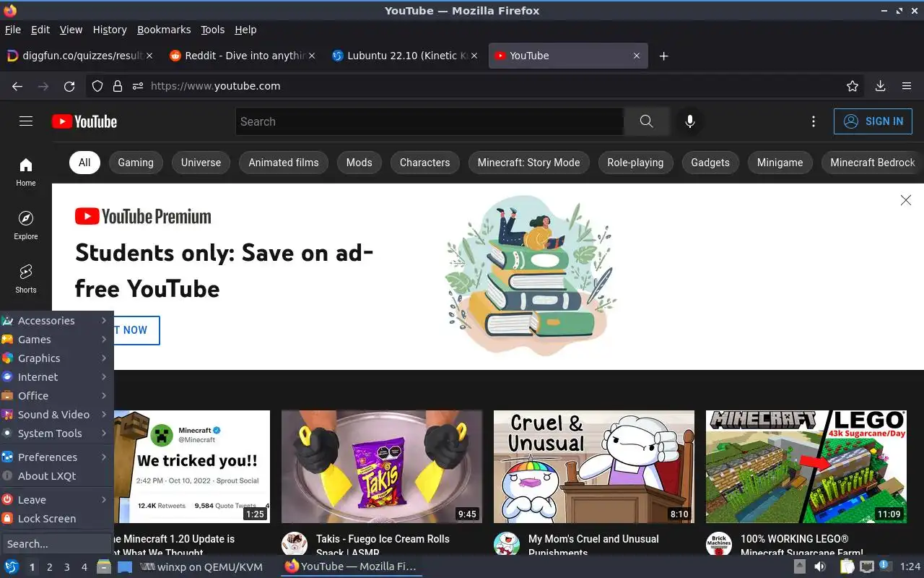Select Lock Screen in the start menu
The width and height of the screenshot is (924, 578).
click(56, 519)
